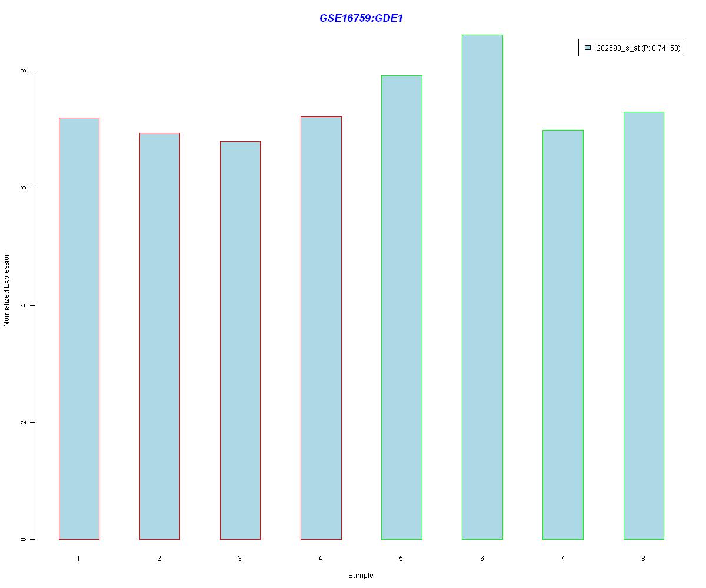Click x-axis tick label 3
This screenshot has width=706, height=588.
pyautogui.click(x=239, y=558)
